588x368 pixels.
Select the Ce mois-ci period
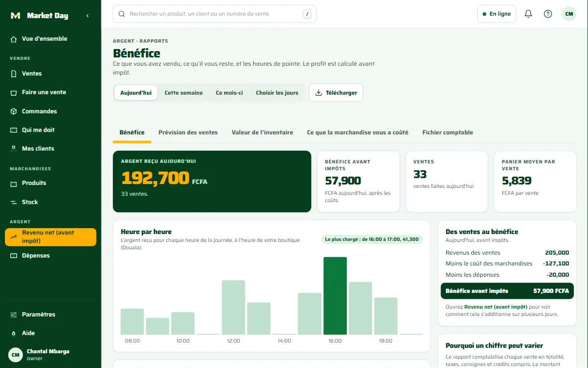point(229,93)
